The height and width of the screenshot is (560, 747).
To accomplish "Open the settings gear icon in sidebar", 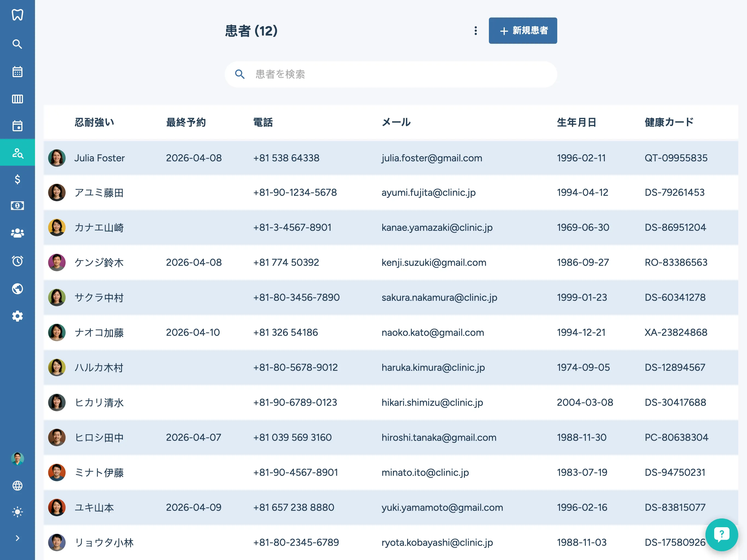I will [17, 316].
